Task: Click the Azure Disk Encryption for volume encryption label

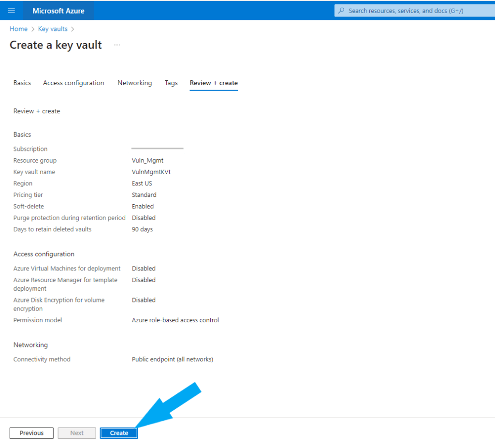Action: click(58, 304)
